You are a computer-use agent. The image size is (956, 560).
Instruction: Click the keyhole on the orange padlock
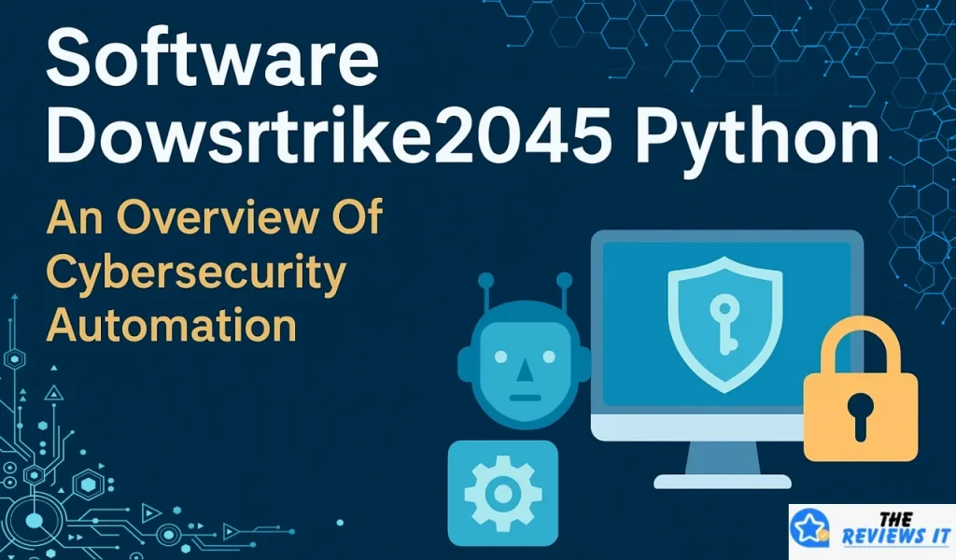click(861, 411)
